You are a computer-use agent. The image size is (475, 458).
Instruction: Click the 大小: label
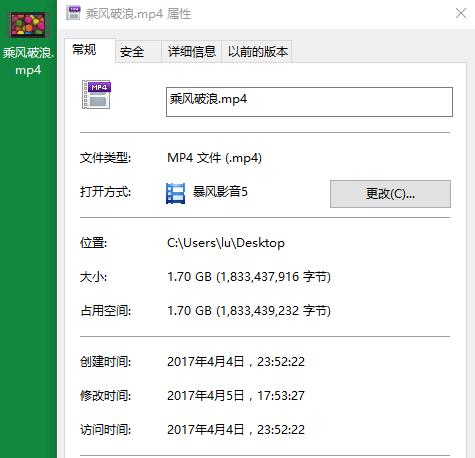pos(93,277)
